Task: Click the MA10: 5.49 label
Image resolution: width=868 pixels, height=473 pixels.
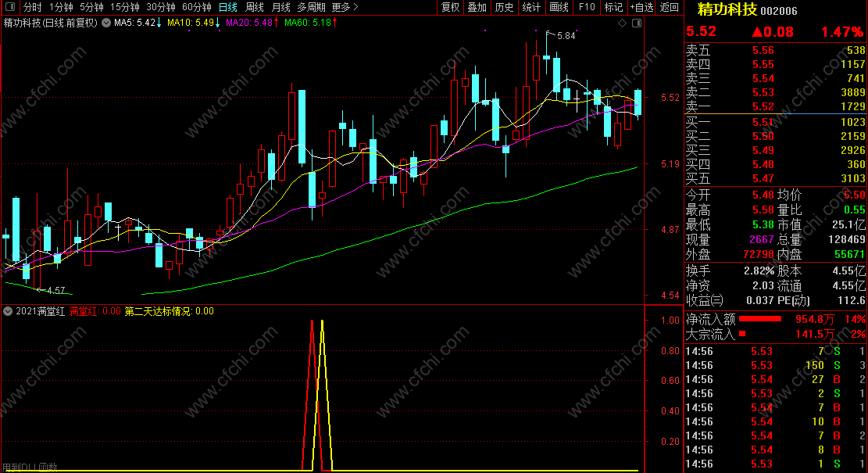Action: [x=193, y=23]
